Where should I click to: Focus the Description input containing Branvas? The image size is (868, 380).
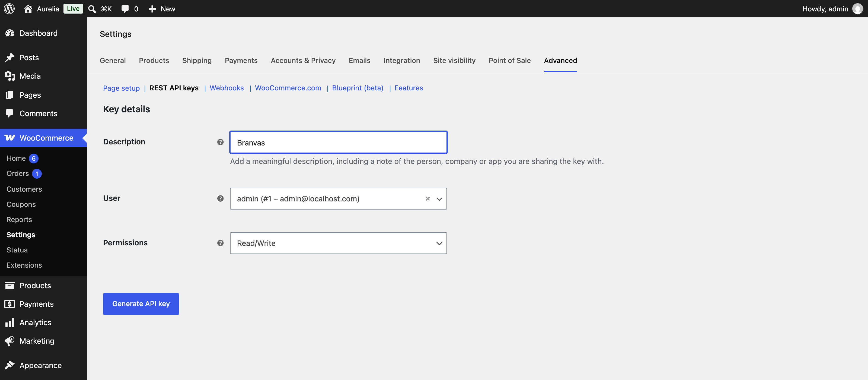click(x=338, y=142)
